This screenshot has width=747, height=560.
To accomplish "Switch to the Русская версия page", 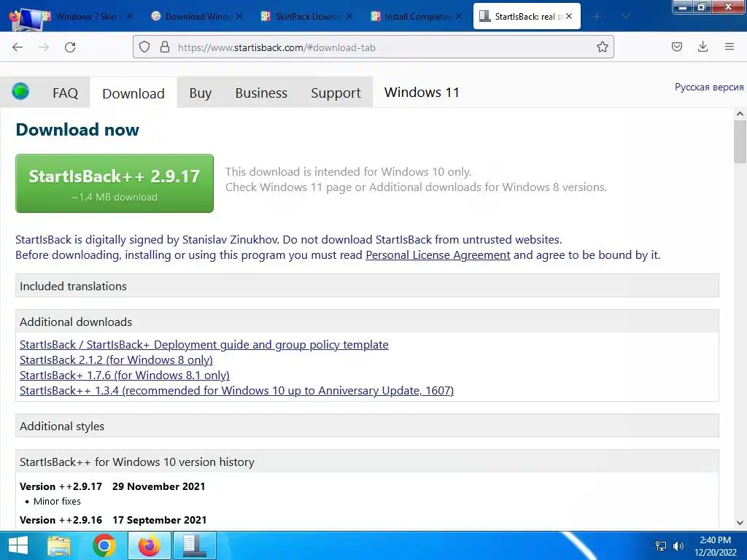I will point(709,87).
